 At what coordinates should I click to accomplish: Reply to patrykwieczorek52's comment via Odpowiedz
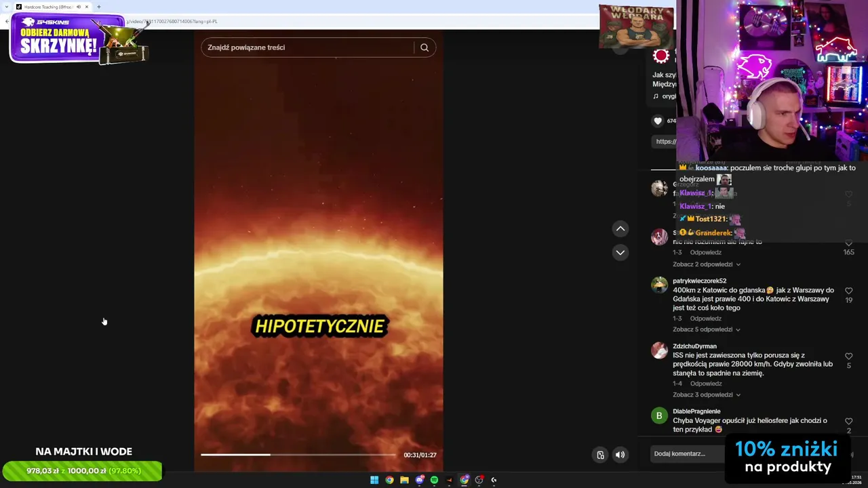pyautogui.click(x=706, y=319)
